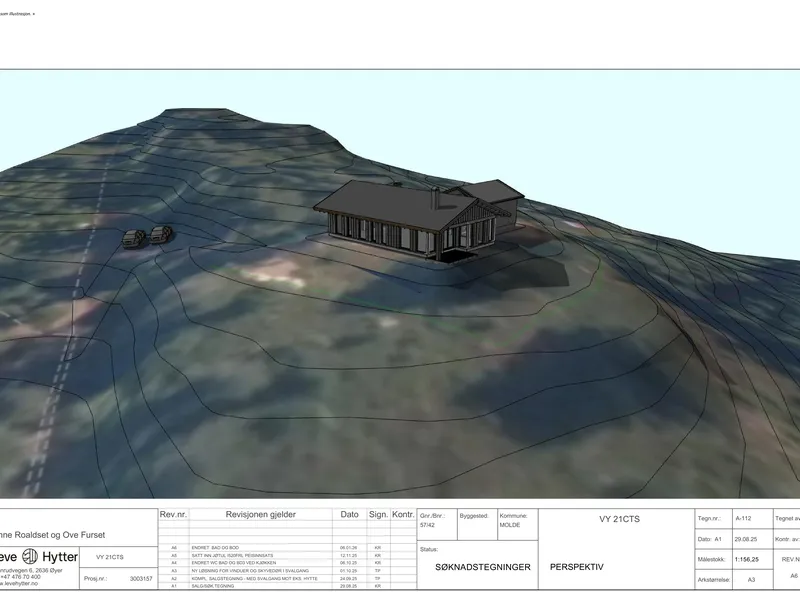The height and width of the screenshot is (600, 800).
Task: Click the 'Dato' column header in revision table
Action: (349, 514)
